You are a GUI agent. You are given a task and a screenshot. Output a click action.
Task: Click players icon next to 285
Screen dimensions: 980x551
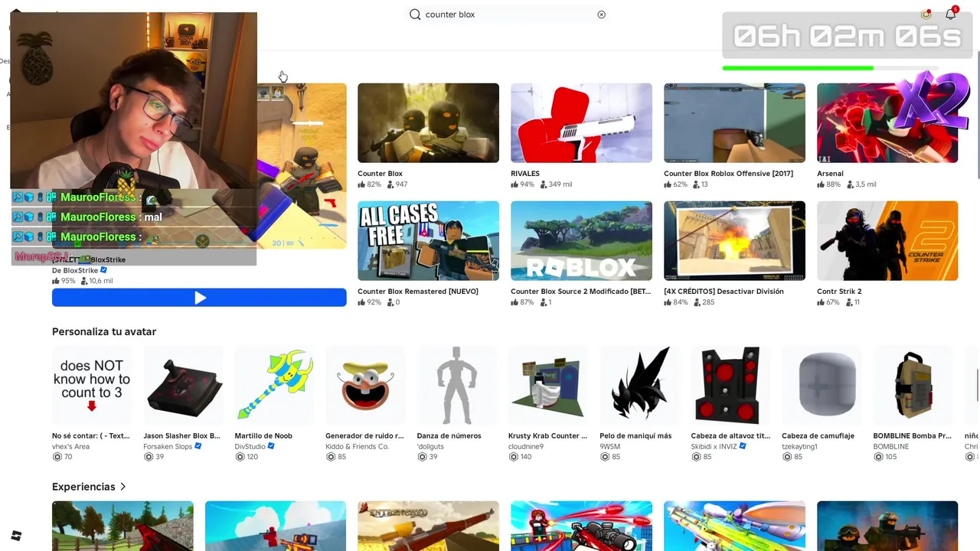click(697, 302)
